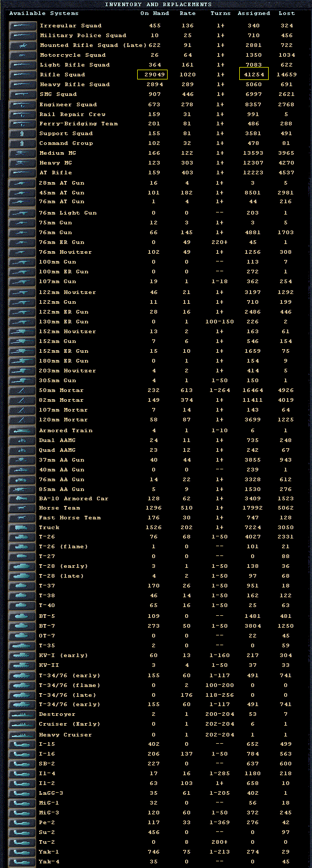
Task: Select the Yak-1 fighter icon
Action: coord(23,851)
